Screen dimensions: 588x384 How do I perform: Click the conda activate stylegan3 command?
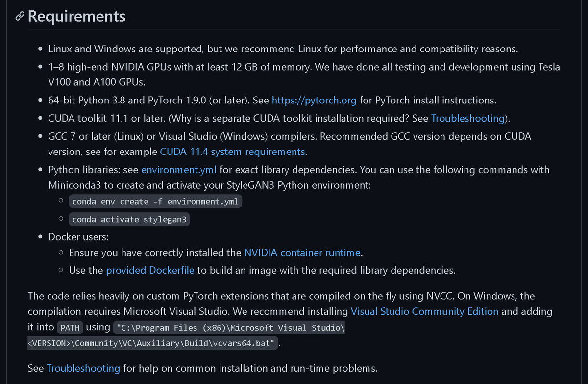tap(129, 219)
